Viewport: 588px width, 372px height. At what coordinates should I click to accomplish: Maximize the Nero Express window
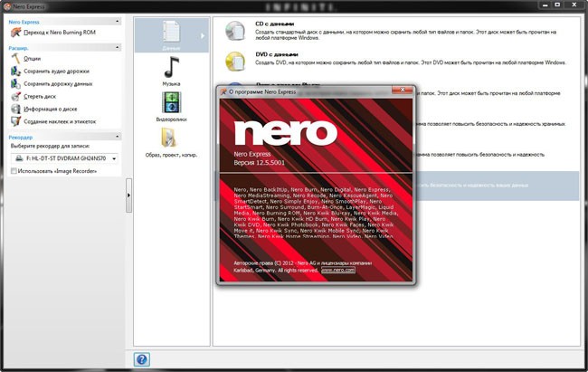tap(557, 5)
